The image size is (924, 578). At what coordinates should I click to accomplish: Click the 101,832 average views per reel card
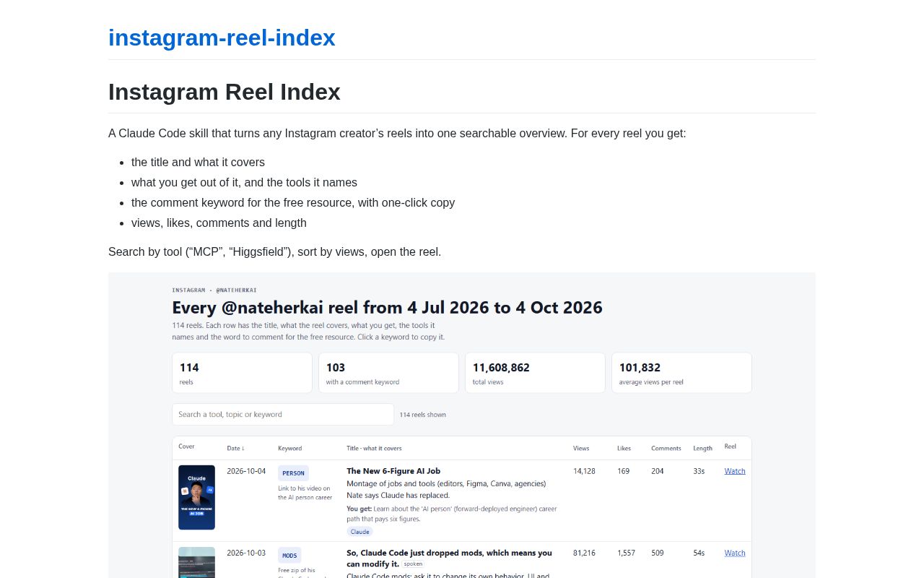[681, 373]
